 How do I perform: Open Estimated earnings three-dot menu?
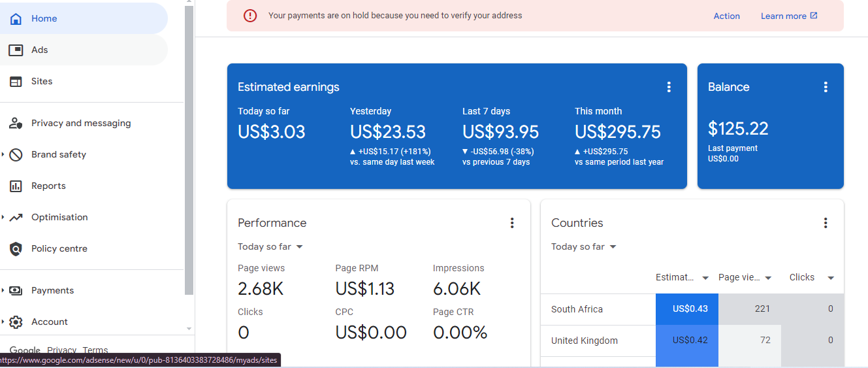coord(669,87)
